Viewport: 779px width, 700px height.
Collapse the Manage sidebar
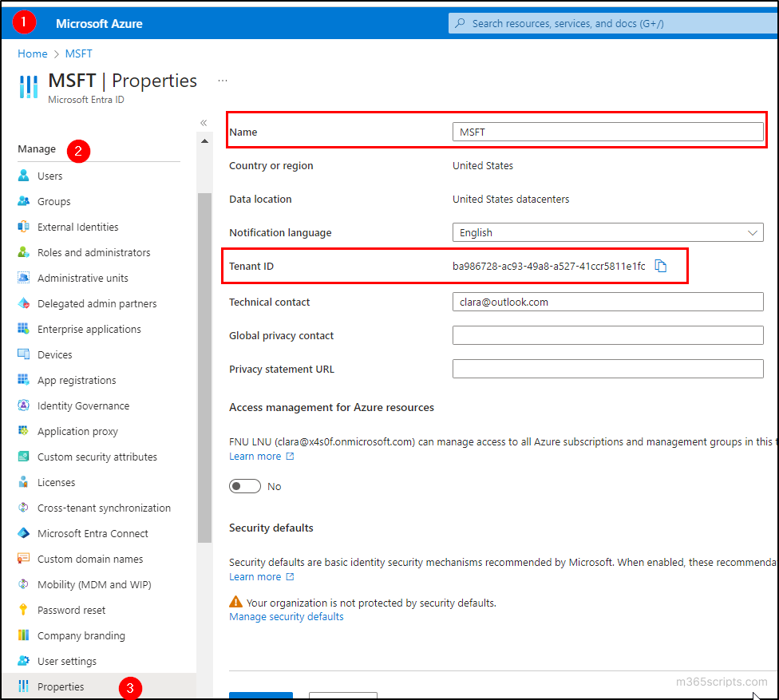[204, 122]
